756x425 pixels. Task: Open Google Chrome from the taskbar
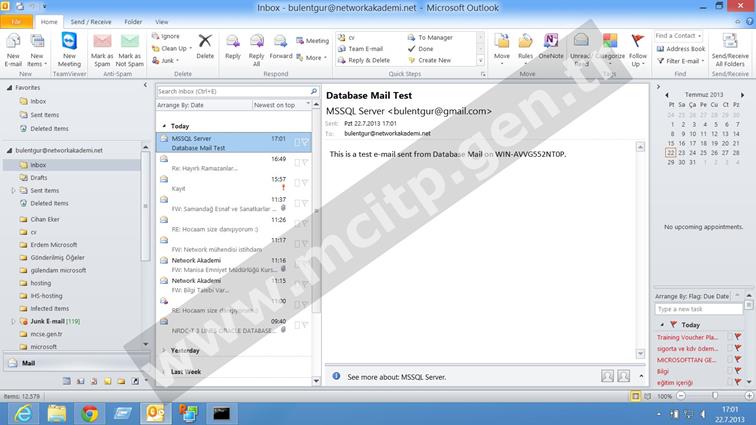click(x=89, y=413)
